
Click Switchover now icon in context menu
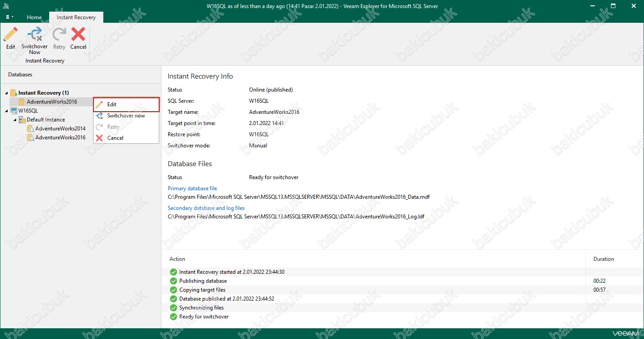(x=100, y=116)
